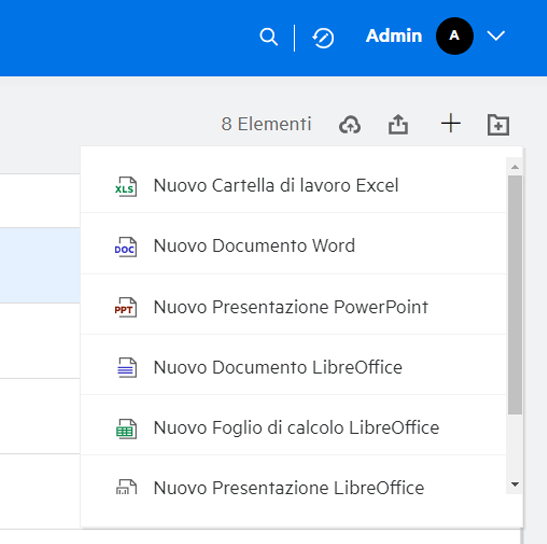Image resolution: width=547 pixels, height=544 pixels.
Task: Click the share/export arrow icon
Action: [398, 124]
